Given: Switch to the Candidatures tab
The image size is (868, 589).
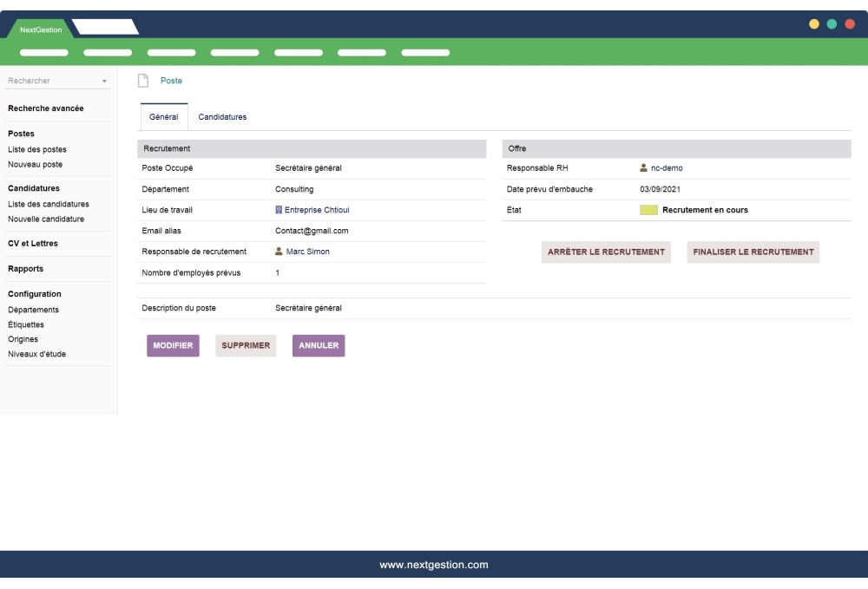Looking at the screenshot, I should (x=222, y=116).
